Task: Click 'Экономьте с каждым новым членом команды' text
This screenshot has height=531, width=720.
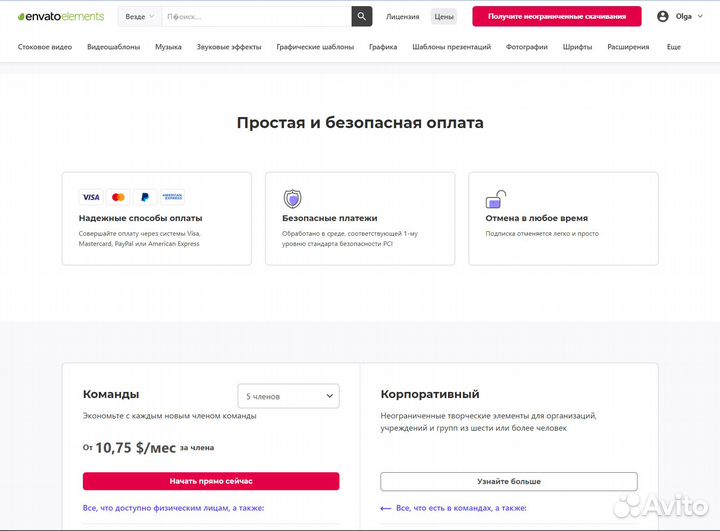Action: (x=169, y=416)
